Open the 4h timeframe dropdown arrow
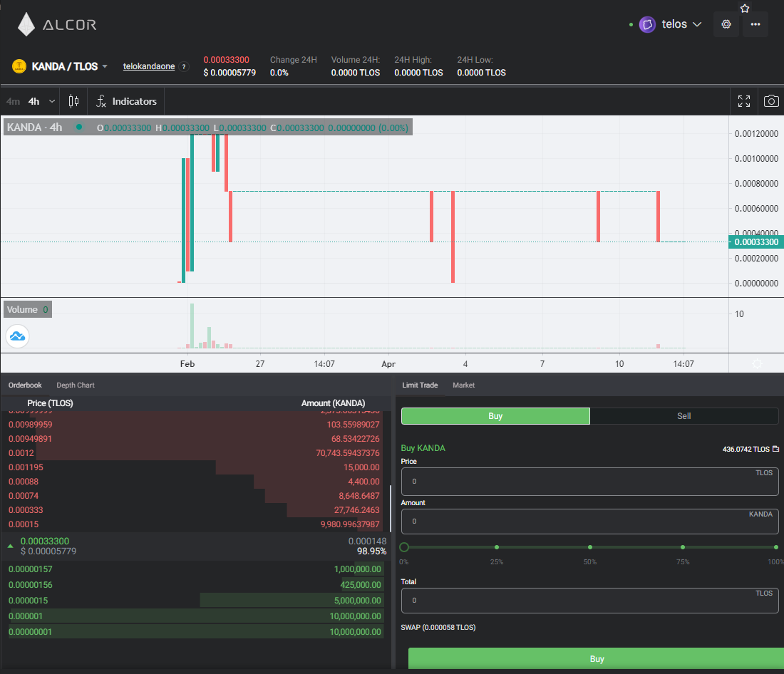 click(51, 101)
